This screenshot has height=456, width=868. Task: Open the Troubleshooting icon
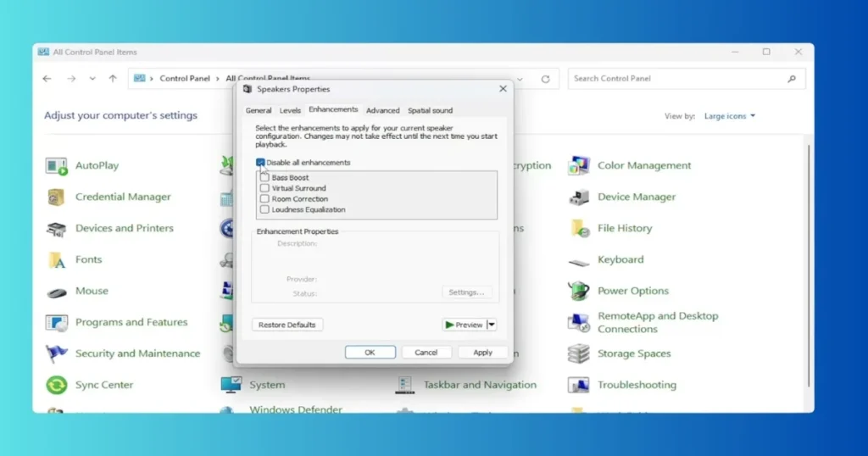click(x=578, y=385)
